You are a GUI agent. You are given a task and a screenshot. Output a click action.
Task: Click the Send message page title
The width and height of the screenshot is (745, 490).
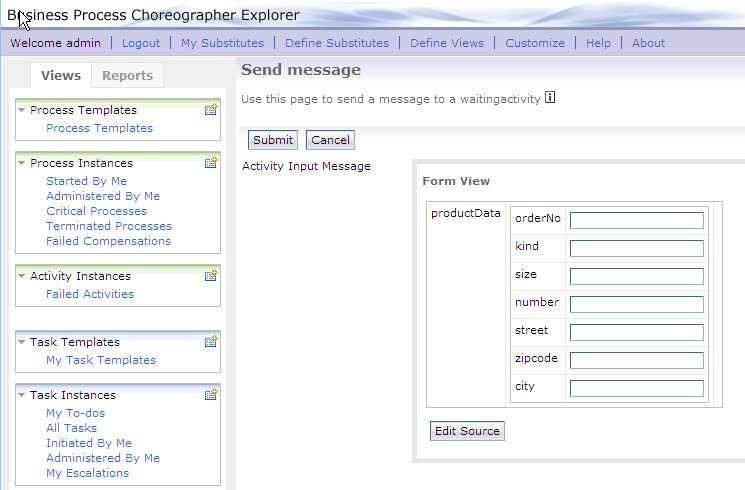coord(301,70)
